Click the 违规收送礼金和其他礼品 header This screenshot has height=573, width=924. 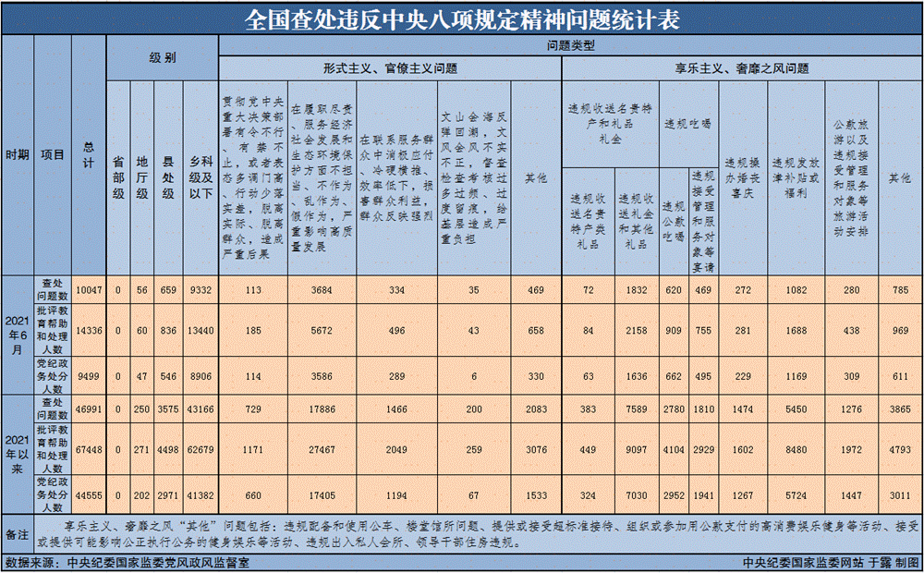pyautogui.click(x=637, y=222)
